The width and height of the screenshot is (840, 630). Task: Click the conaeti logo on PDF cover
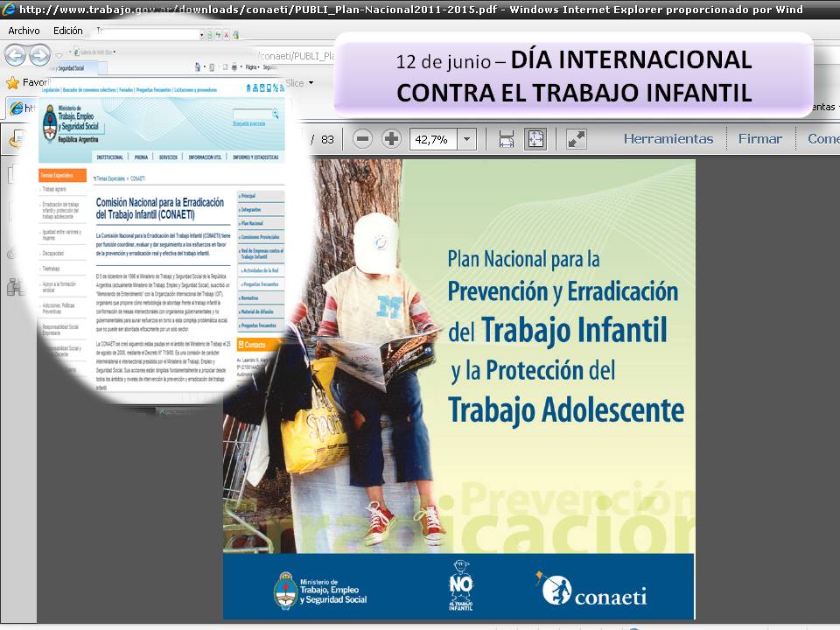(x=591, y=589)
